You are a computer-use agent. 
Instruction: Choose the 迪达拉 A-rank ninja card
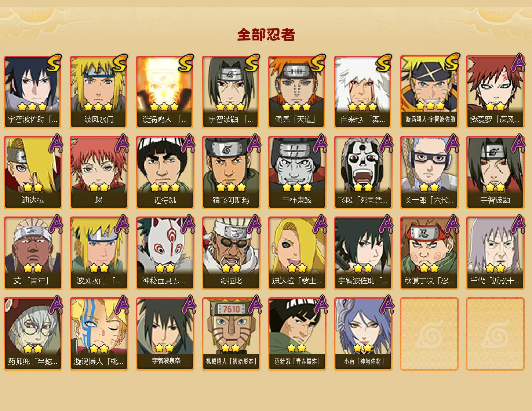point(33,172)
